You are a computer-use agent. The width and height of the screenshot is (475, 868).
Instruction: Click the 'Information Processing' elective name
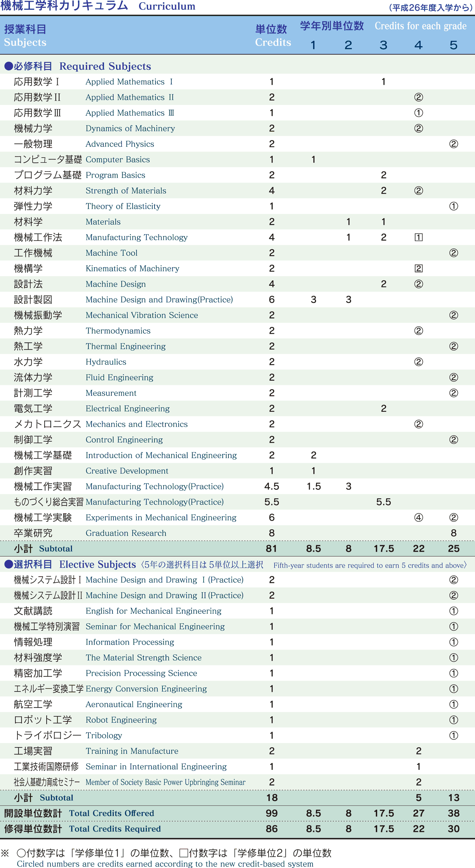coord(130,642)
